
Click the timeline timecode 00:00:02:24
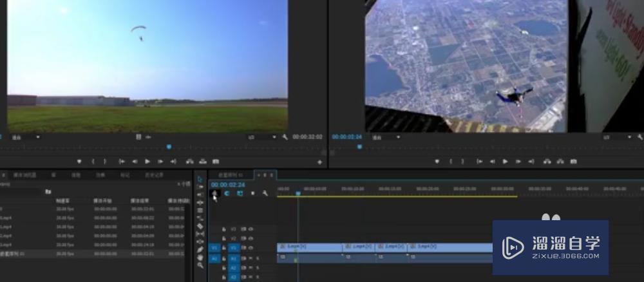pos(228,185)
